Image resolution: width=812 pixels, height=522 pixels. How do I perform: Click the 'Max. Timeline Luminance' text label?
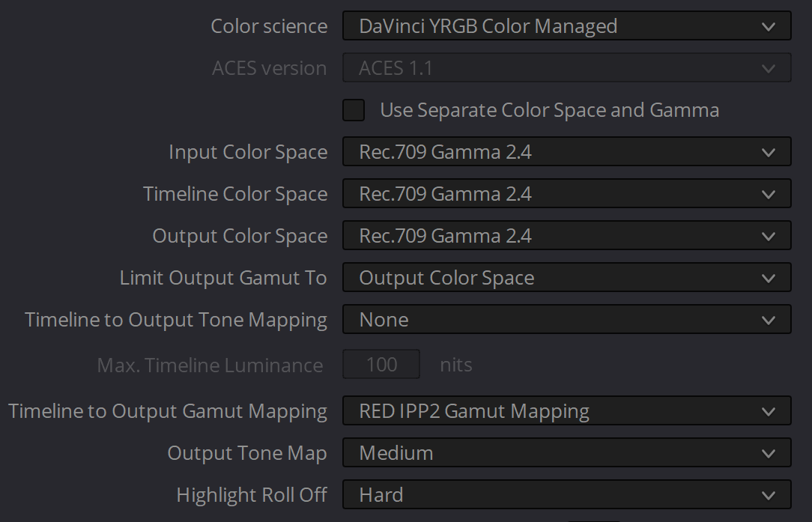[210, 365]
